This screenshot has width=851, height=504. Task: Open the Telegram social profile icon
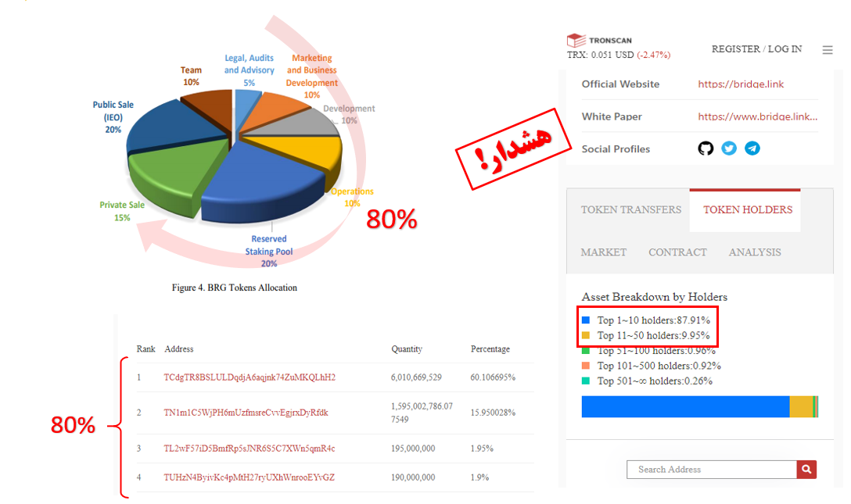pyautogui.click(x=752, y=148)
